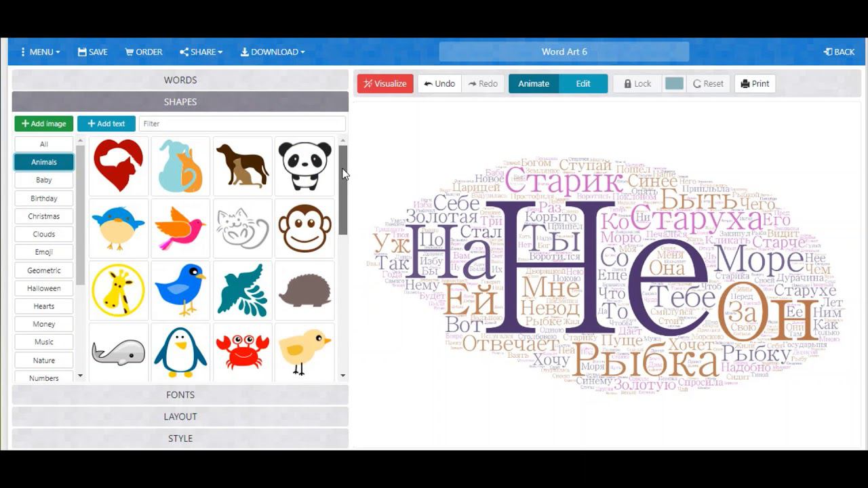Switch to Animate mode

[x=534, y=83]
